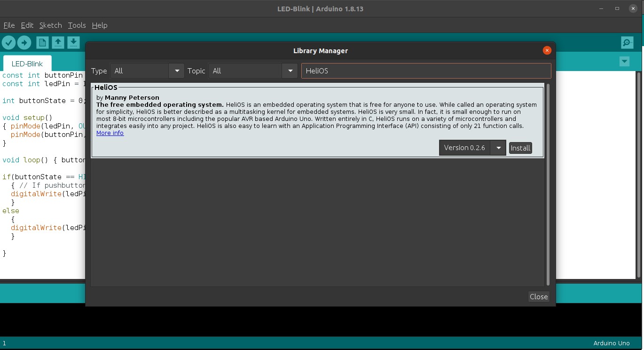Click the Verify sketch checkmark icon
The height and width of the screenshot is (350, 644).
click(x=8, y=43)
